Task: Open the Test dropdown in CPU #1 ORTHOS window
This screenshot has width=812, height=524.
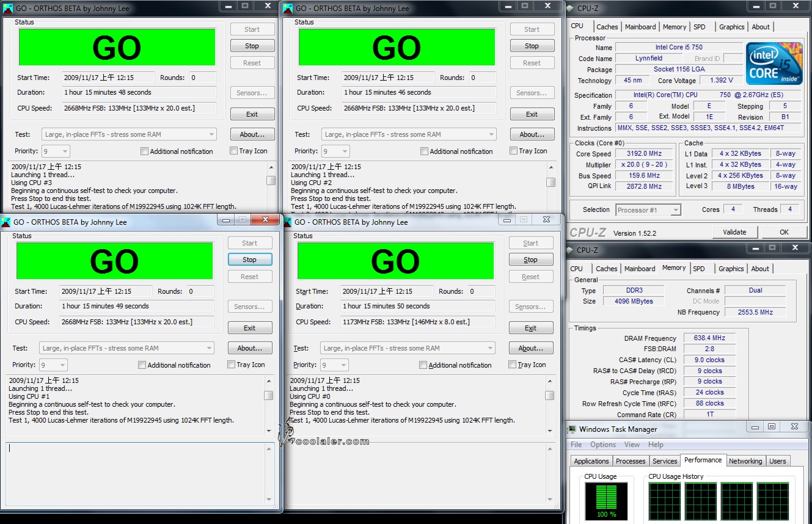Action: click(x=126, y=348)
